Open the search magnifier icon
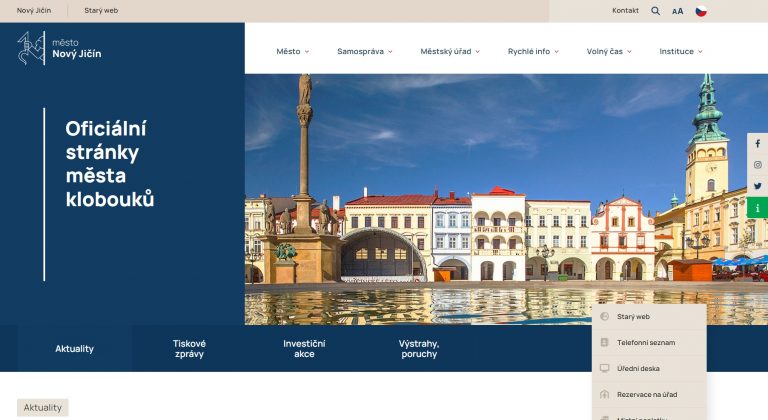 click(655, 11)
